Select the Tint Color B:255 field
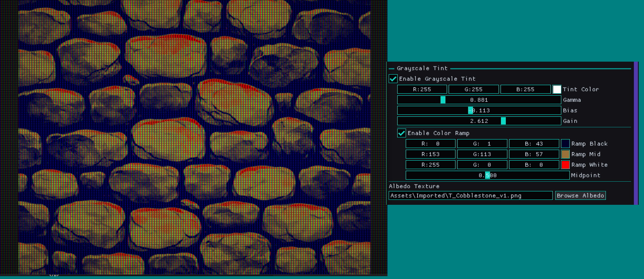The height and width of the screenshot is (279, 644). click(x=526, y=89)
